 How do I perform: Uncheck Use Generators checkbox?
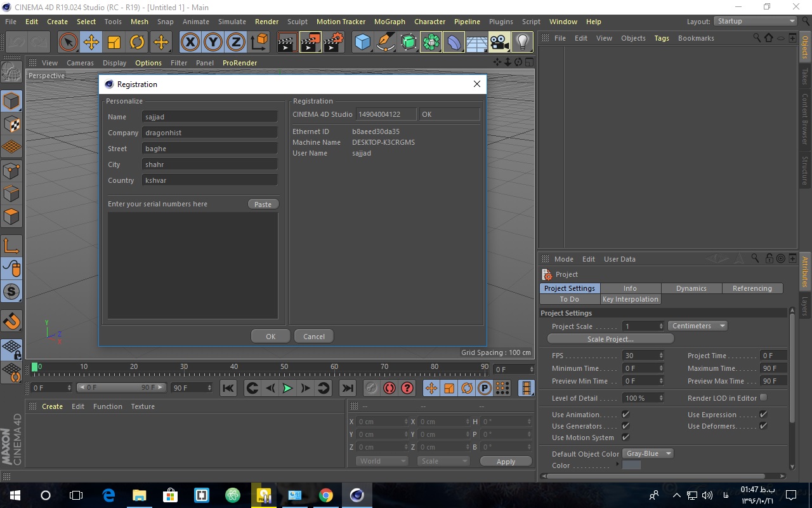click(625, 426)
